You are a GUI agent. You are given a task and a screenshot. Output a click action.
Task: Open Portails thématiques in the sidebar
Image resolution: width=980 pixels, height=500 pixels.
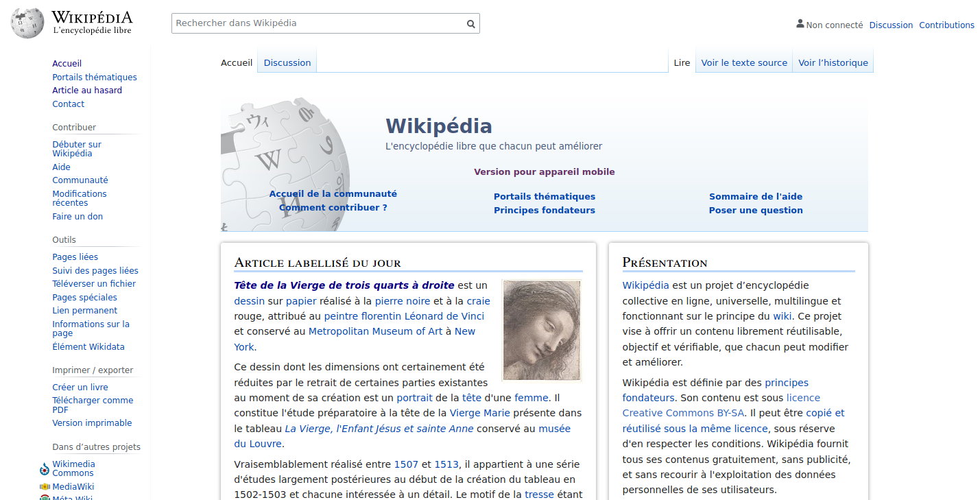(95, 78)
